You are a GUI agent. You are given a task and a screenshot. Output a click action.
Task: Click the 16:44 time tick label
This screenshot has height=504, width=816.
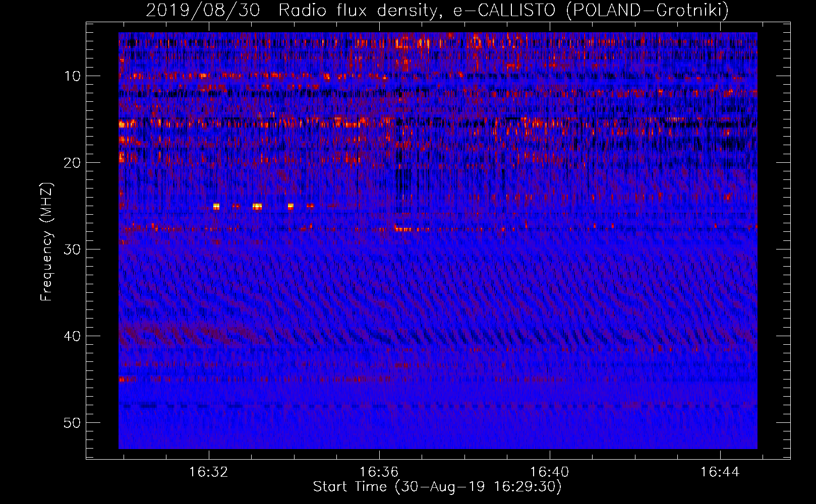[x=720, y=472]
